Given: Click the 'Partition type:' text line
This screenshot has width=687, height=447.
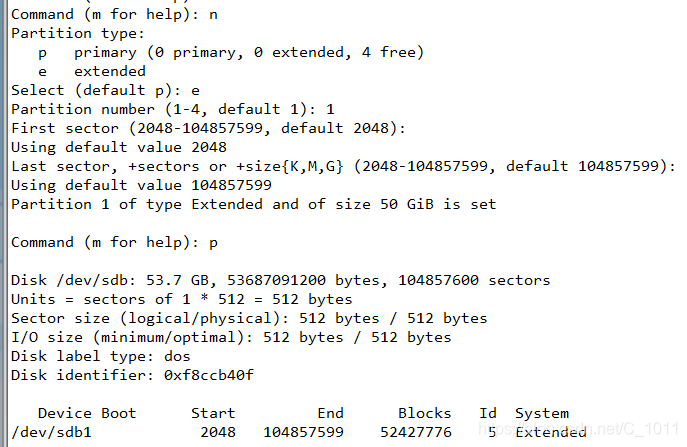Looking at the screenshot, I should point(78,33).
